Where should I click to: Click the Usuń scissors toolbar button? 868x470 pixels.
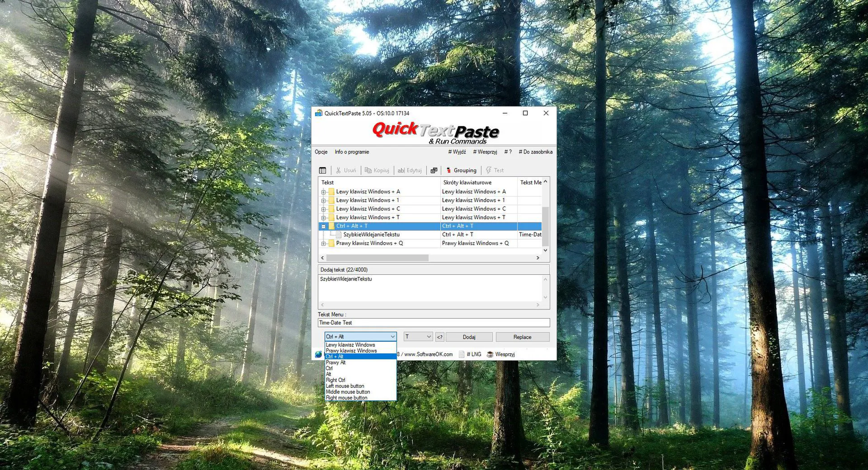[346, 170]
